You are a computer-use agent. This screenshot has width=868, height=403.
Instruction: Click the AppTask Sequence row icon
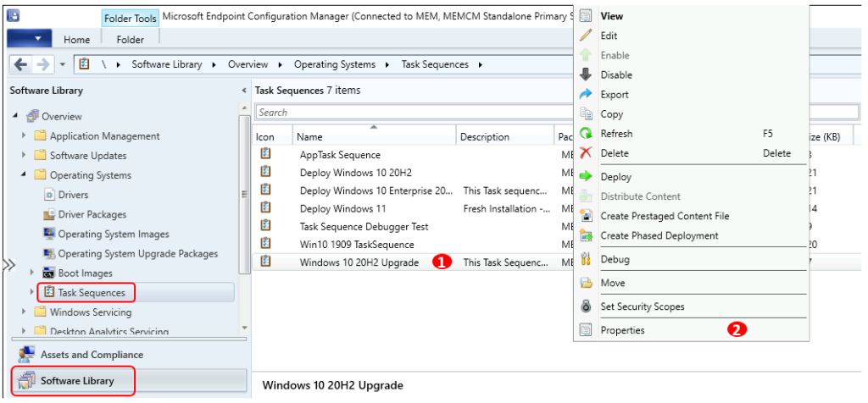coord(265,154)
